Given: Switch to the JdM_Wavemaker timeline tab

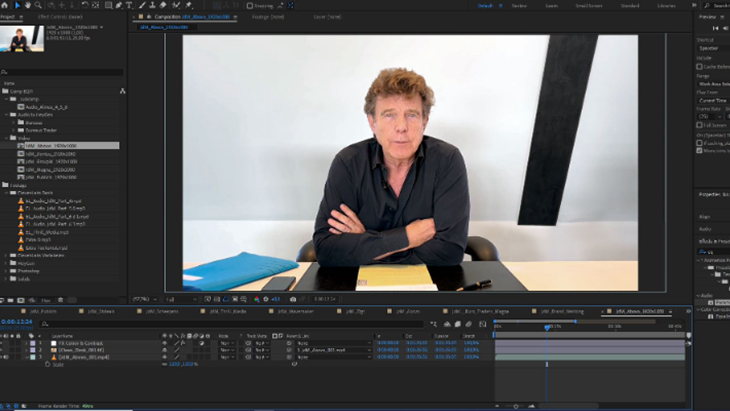Looking at the screenshot, I should click(x=296, y=311).
